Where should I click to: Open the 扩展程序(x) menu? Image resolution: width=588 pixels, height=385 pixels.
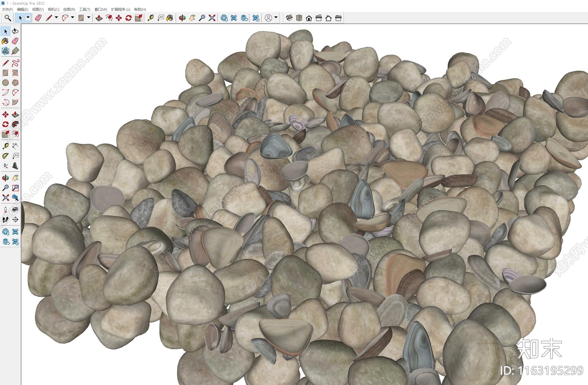[x=121, y=10]
